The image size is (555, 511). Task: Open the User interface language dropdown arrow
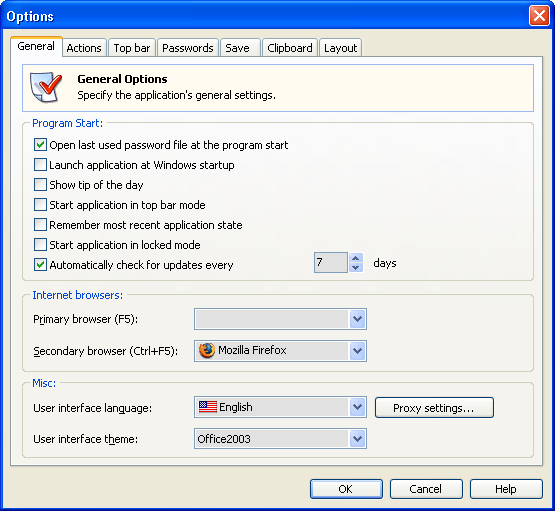click(x=357, y=407)
